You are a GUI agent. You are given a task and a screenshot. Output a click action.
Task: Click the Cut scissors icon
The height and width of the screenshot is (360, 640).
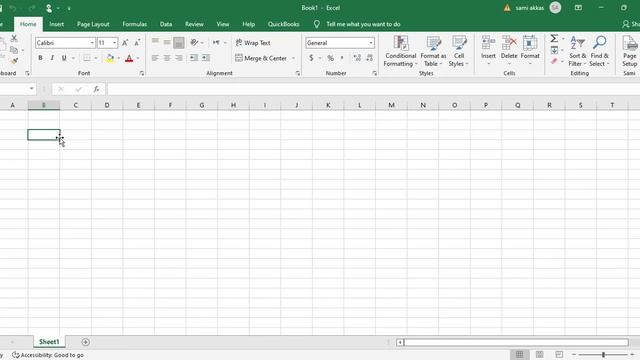coord(14,38)
